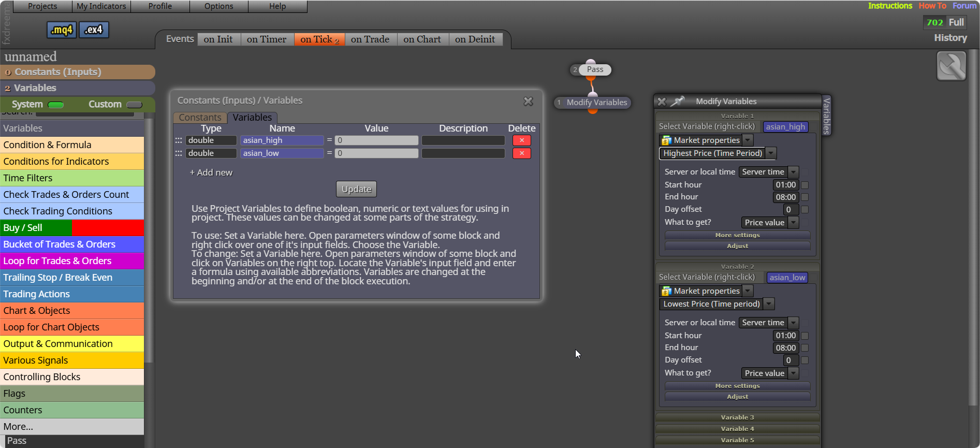The width and height of the screenshot is (980, 448).
Task: Open the Buy / Sell block category
Action: (72, 228)
